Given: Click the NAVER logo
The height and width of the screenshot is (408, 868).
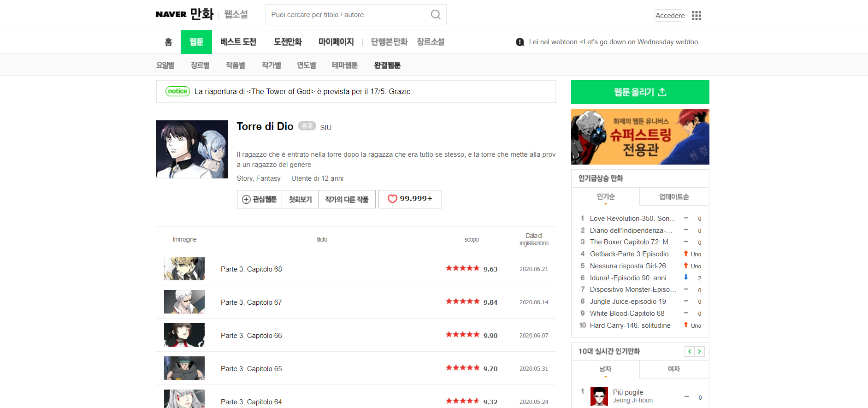Looking at the screenshot, I should click(171, 14).
